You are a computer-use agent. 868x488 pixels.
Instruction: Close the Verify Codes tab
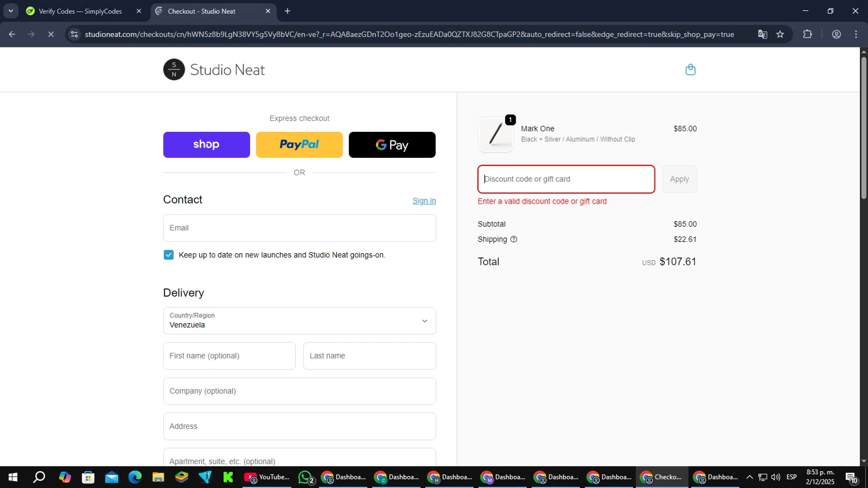pyautogui.click(x=139, y=11)
